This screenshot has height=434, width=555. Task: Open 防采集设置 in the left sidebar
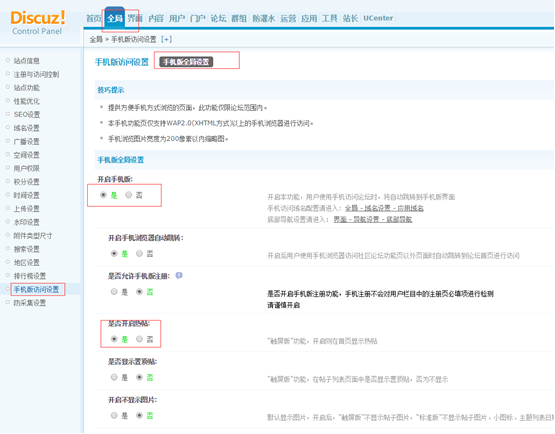coord(30,303)
